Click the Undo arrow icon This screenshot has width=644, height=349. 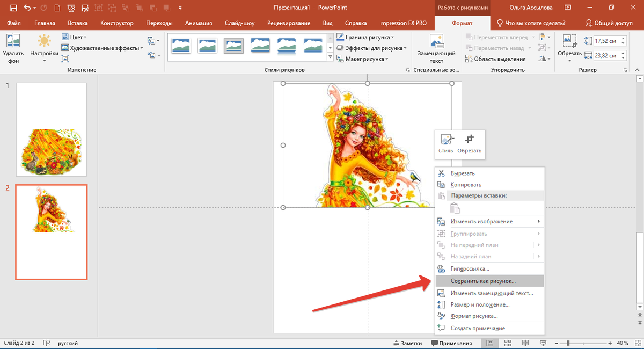[x=27, y=8]
